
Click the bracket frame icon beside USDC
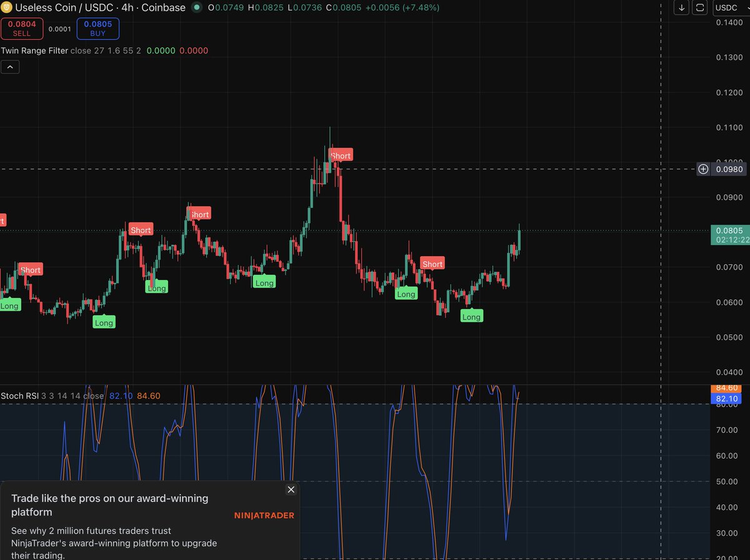coord(700,7)
